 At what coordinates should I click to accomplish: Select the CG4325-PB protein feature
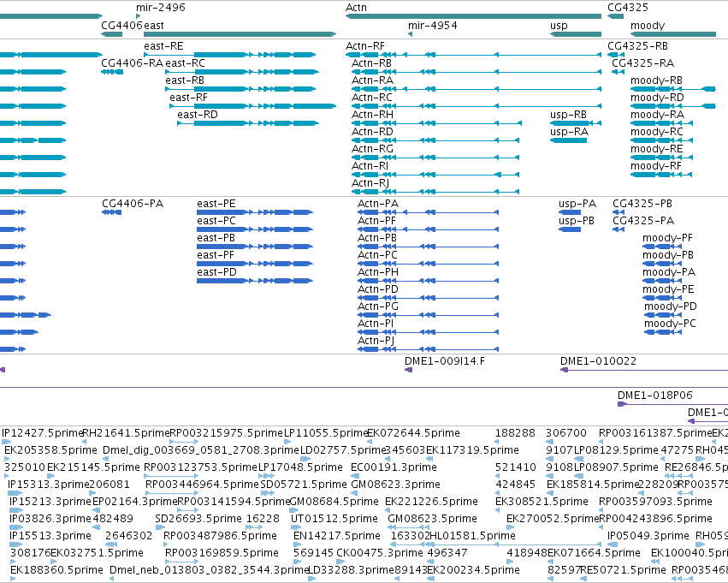619,212
